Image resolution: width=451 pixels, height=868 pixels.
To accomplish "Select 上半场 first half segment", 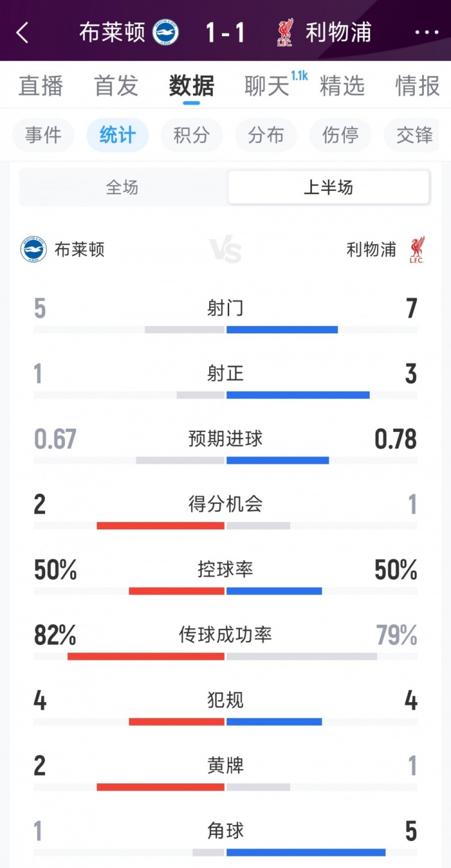I will (x=328, y=187).
